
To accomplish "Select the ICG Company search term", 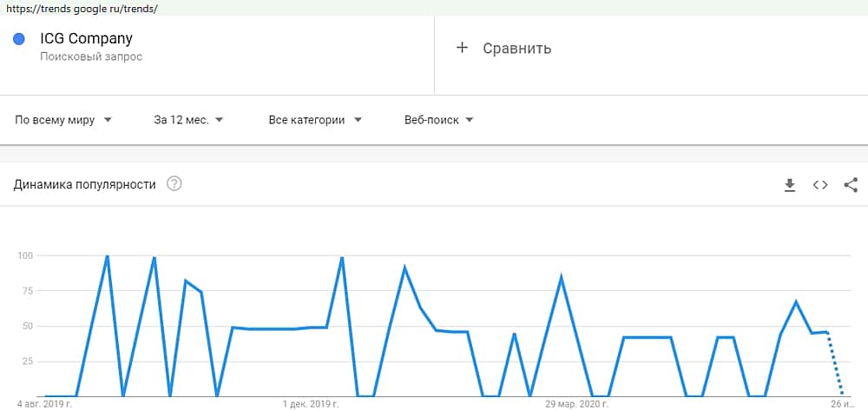I will [x=86, y=38].
